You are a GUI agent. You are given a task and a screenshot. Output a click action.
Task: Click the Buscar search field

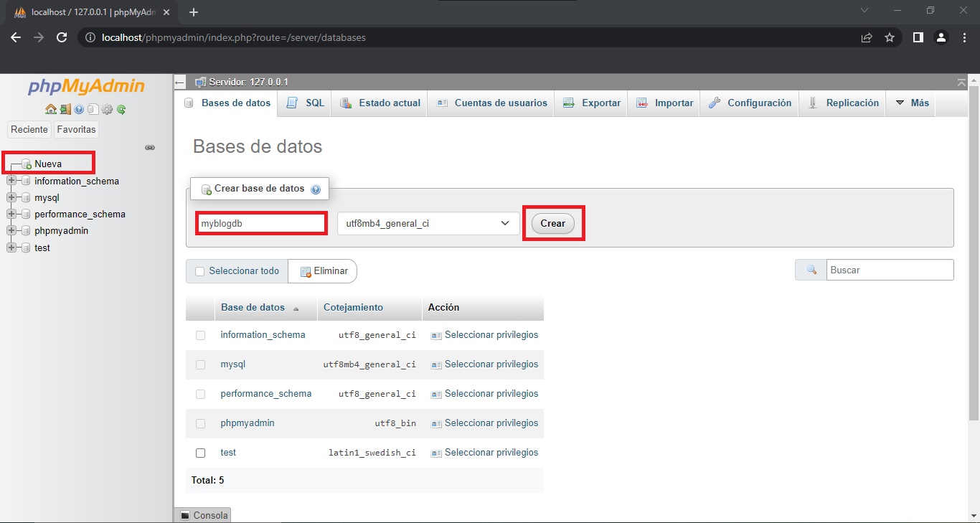point(890,270)
